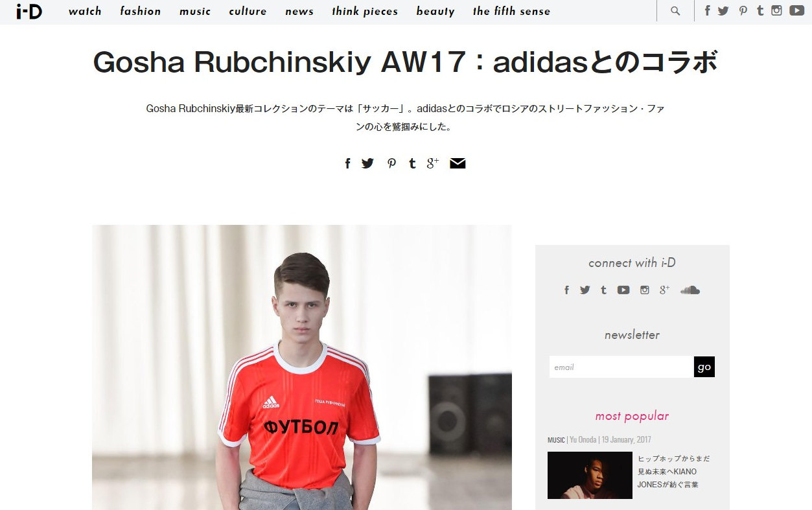The width and height of the screenshot is (812, 510).
Task: Open the YouTube icon in the top bar
Action: tap(796, 10)
